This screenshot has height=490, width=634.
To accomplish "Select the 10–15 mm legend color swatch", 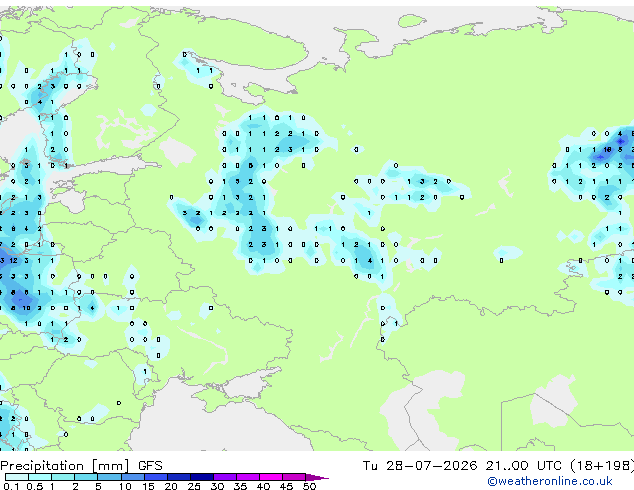I will coord(132,477).
